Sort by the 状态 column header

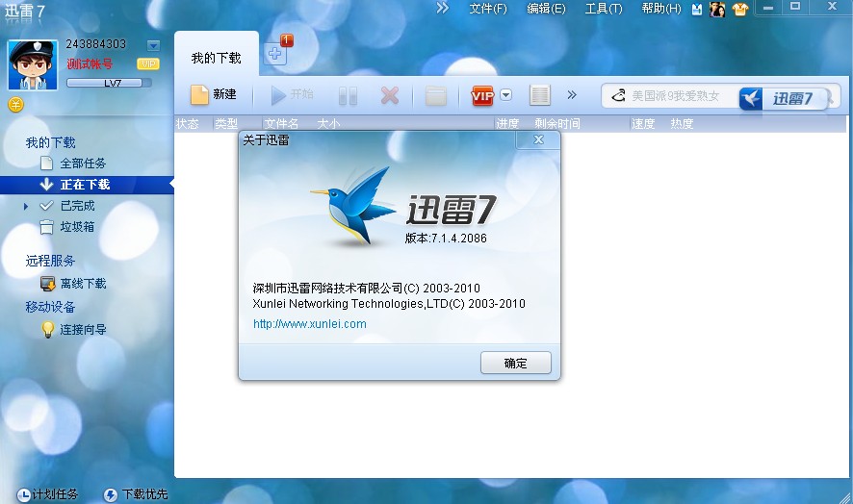coord(187,124)
